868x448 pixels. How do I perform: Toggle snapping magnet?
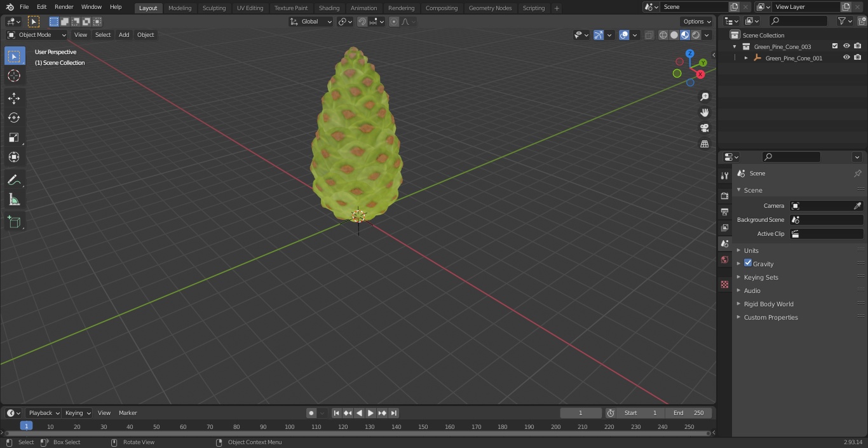[362, 22]
